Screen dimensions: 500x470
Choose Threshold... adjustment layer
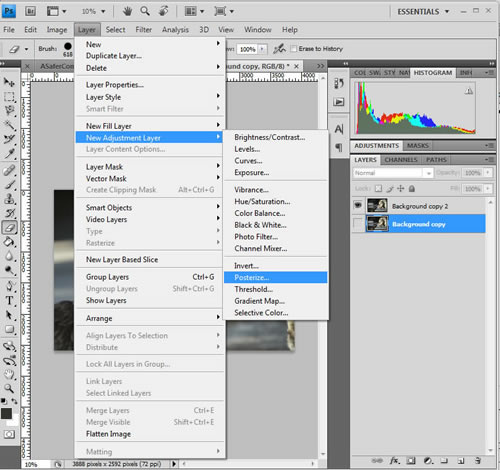coord(276,289)
